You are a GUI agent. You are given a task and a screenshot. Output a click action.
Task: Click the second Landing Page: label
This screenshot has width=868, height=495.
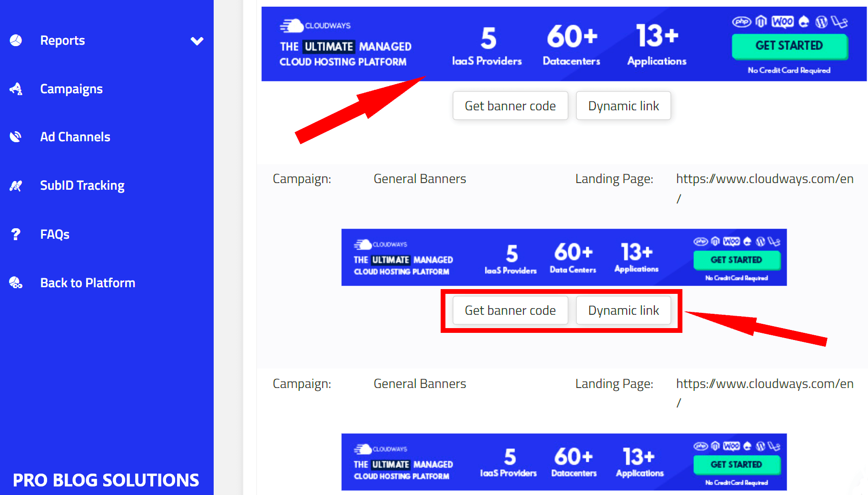coord(614,384)
